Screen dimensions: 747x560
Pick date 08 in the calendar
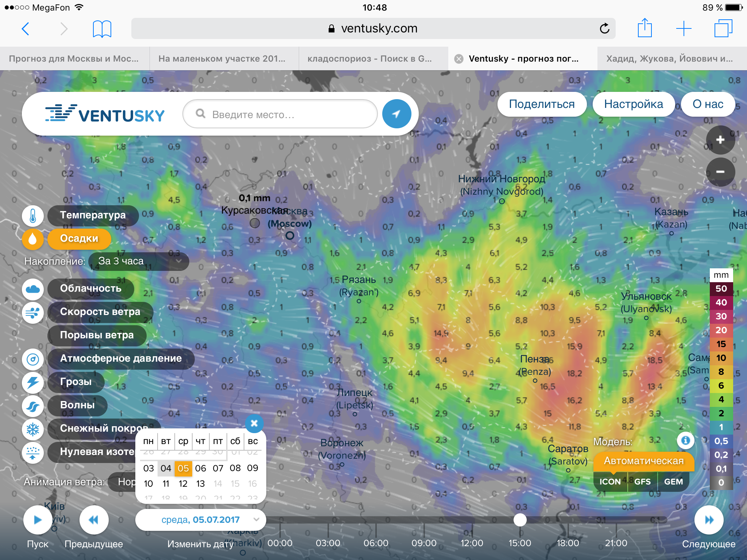pyautogui.click(x=235, y=468)
